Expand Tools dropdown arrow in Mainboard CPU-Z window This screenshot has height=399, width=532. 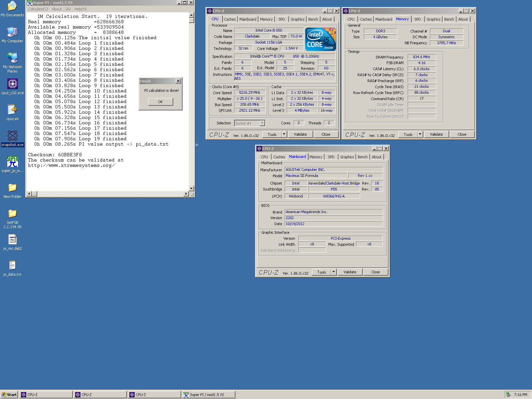click(x=333, y=272)
